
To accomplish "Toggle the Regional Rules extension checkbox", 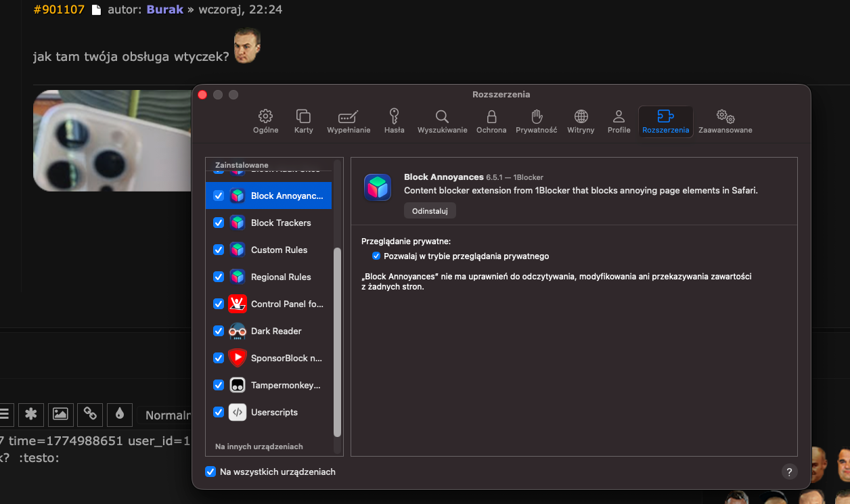I will pos(219,277).
